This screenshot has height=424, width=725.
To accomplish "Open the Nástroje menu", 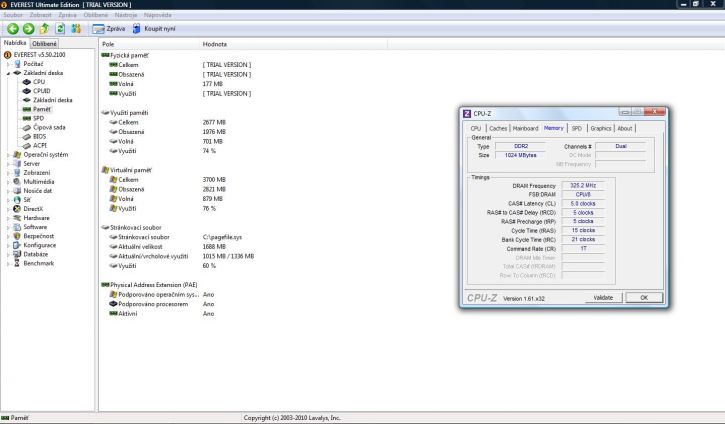I will click(x=126, y=15).
